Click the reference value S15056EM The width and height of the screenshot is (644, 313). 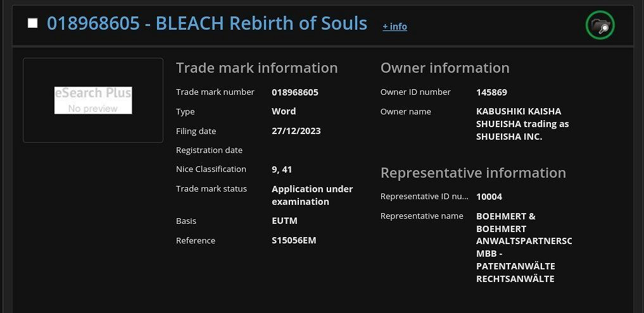[x=294, y=240]
